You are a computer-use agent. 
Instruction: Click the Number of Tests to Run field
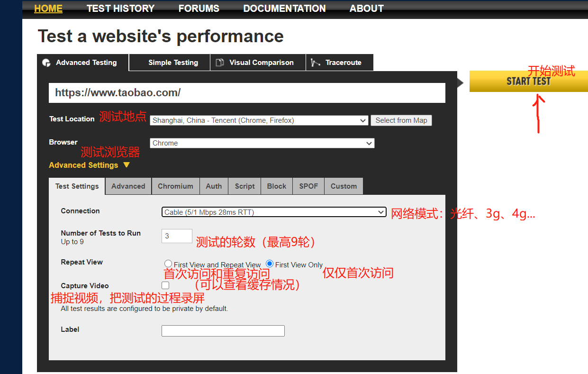pos(177,236)
